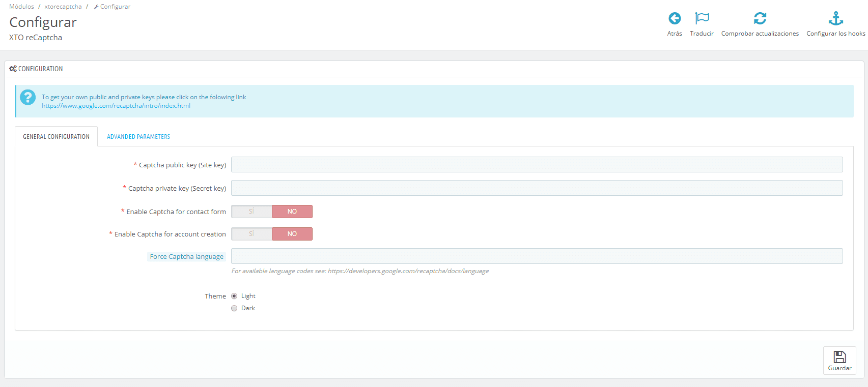
Task: Set account creation Captcha to SÍ
Action: pos(251,234)
